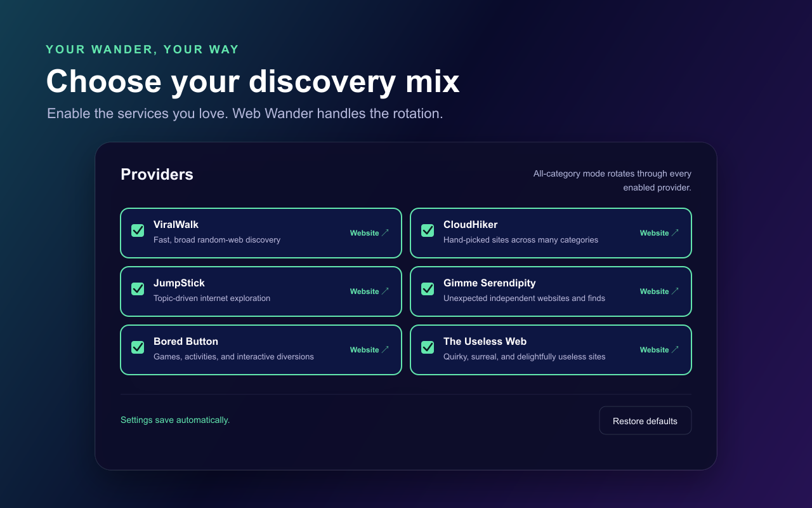
Task: Open the ViralWalk Website link
Action: 370,233
